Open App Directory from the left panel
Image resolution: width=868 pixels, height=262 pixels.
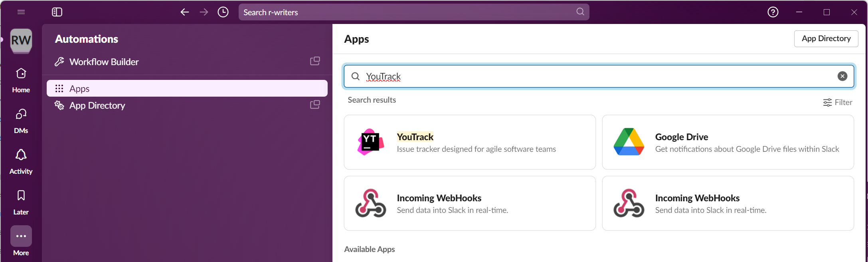(97, 105)
